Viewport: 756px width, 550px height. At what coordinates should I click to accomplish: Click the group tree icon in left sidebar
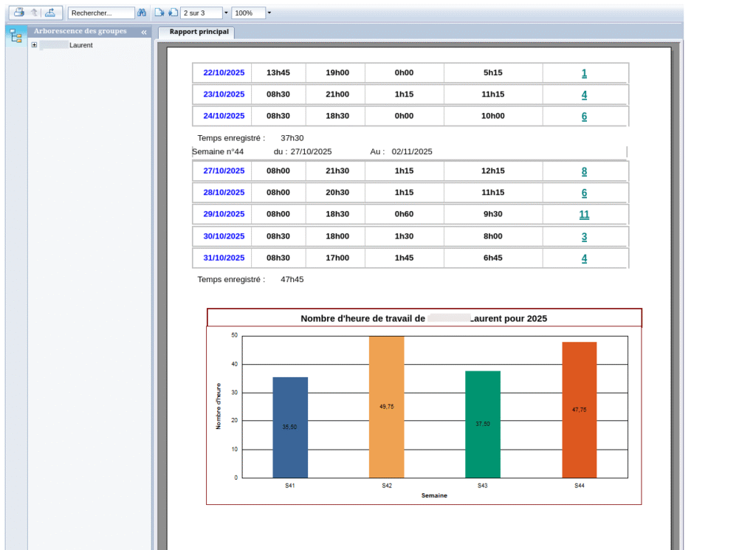point(16,36)
